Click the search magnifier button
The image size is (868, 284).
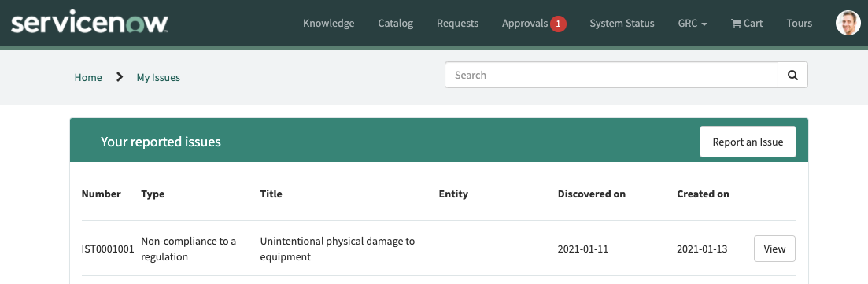click(x=792, y=75)
